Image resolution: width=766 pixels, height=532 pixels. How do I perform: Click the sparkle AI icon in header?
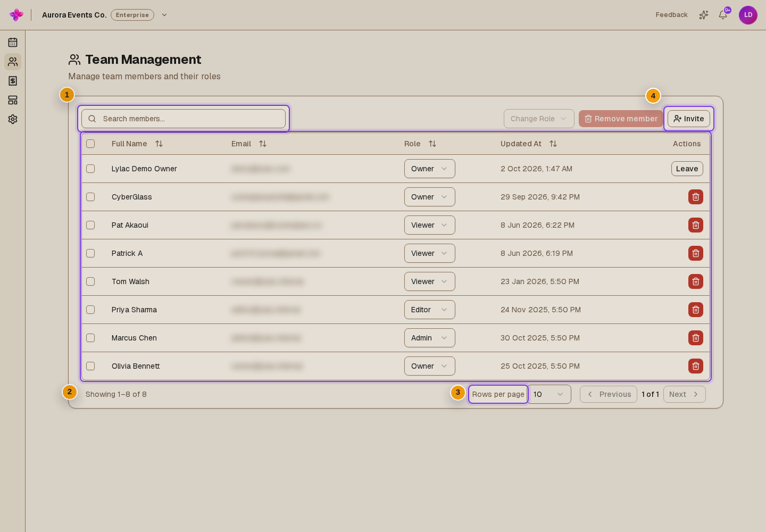coord(704,15)
